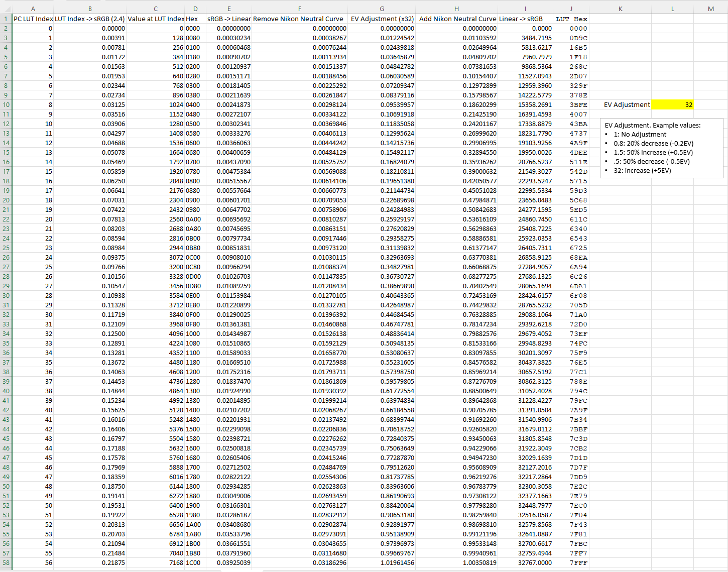Click the select-all corner of the sheet
Image resolution: width=728 pixels, height=572 pixels.
coord(6,9)
